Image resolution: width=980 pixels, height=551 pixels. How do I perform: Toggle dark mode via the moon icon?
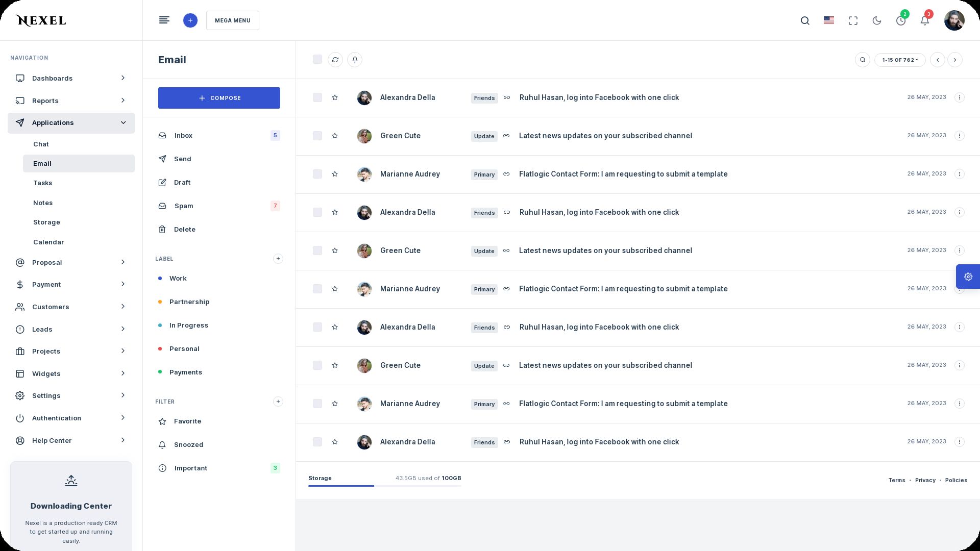[x=877, y=20]
